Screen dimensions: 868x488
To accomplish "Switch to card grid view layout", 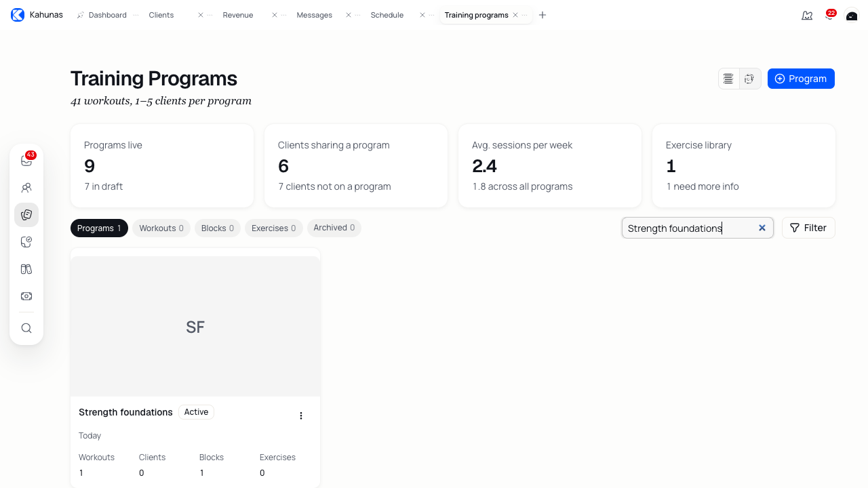I will pos(749,79).
